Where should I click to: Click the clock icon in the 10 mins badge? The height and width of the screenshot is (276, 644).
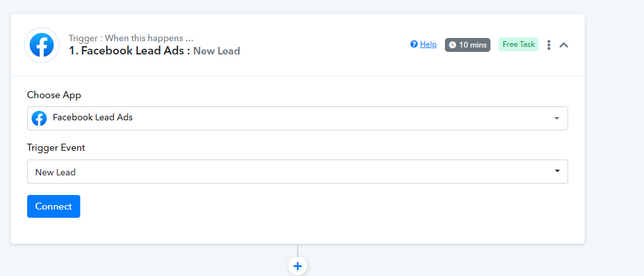pos(453,45)
